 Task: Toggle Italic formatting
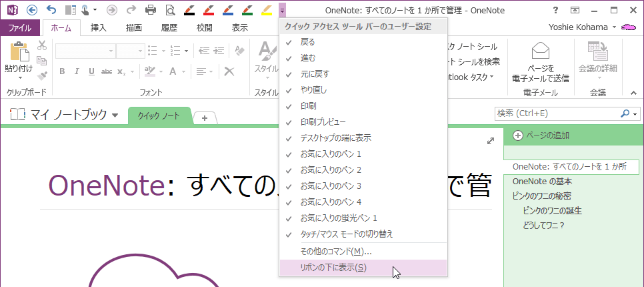pos(77,71)
